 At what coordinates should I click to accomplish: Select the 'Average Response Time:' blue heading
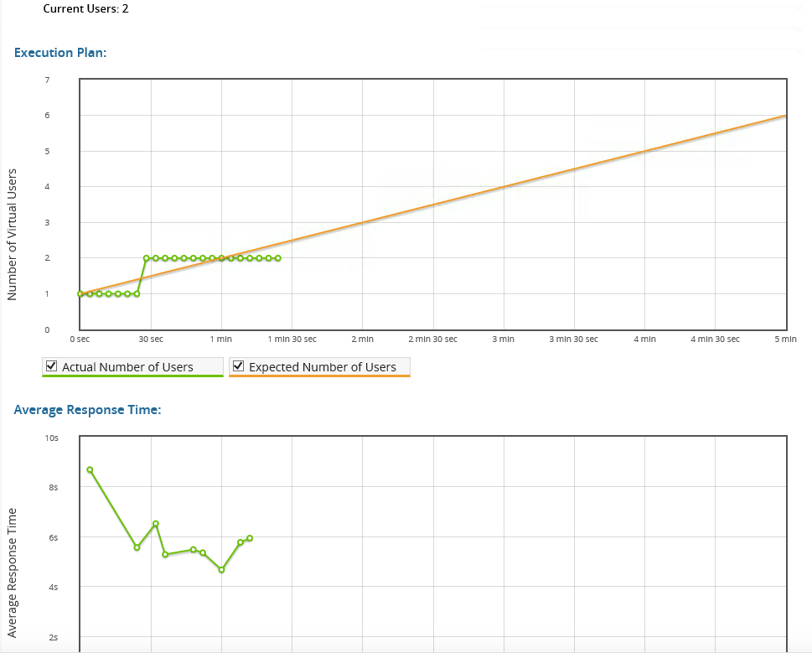(x=87, y=410)
